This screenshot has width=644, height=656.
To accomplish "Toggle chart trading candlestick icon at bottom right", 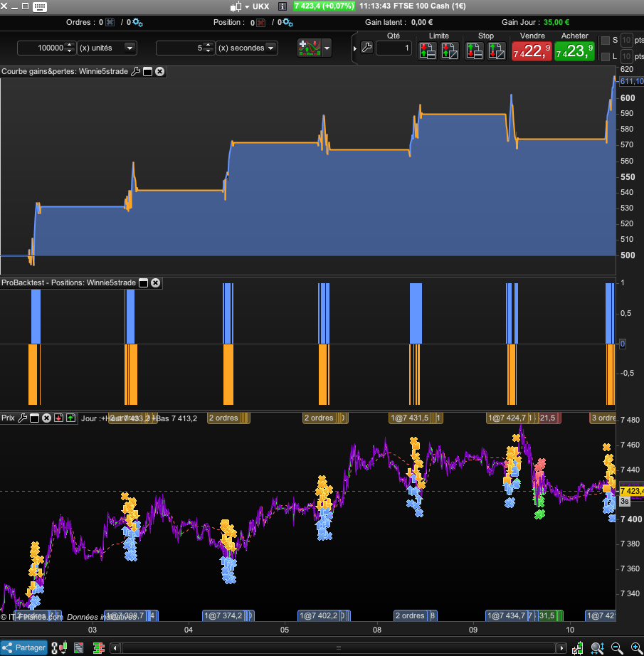I will (578, 648).
